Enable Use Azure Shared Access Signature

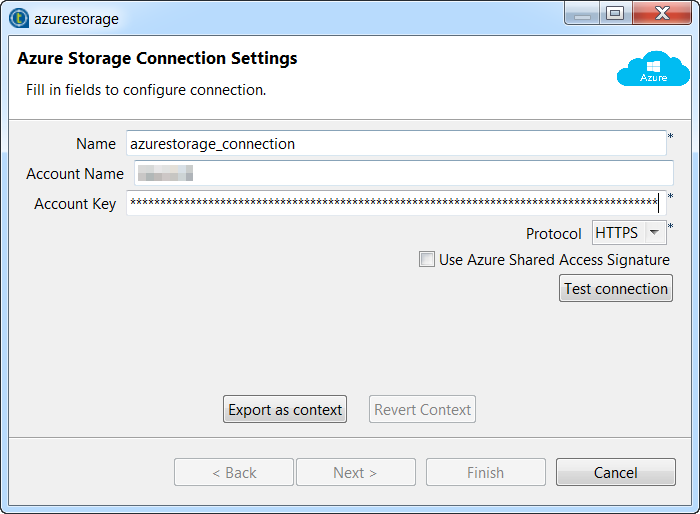click(428, 260)
